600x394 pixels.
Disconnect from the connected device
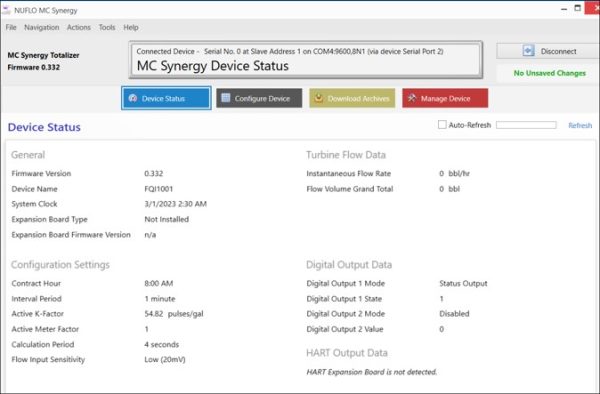coord(548,51)
